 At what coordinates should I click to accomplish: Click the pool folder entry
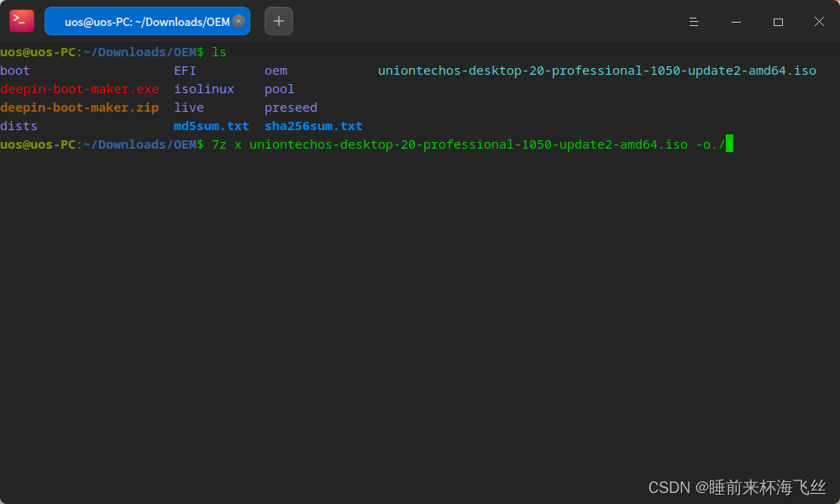(x=280, y=89)
